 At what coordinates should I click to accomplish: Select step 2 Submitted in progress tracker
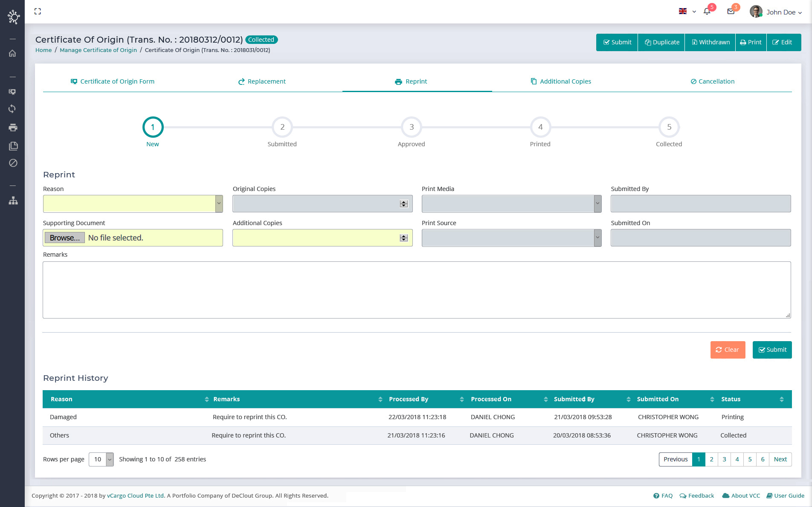click(x=282, y=127)
